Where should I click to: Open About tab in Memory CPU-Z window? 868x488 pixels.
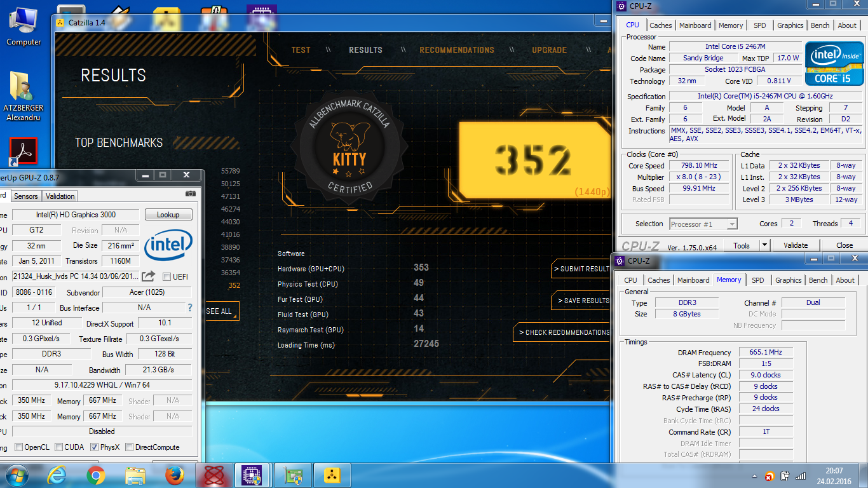(x=845, y=280)
